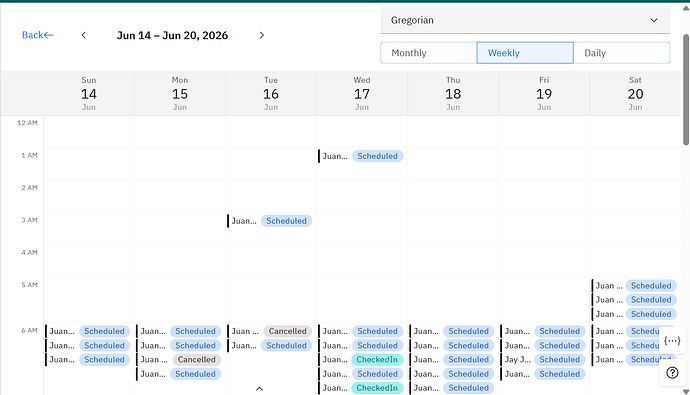Click the vertical scrollbar thumb
The height and width of the screenshot is (395, 690).
tap(686, 89)
